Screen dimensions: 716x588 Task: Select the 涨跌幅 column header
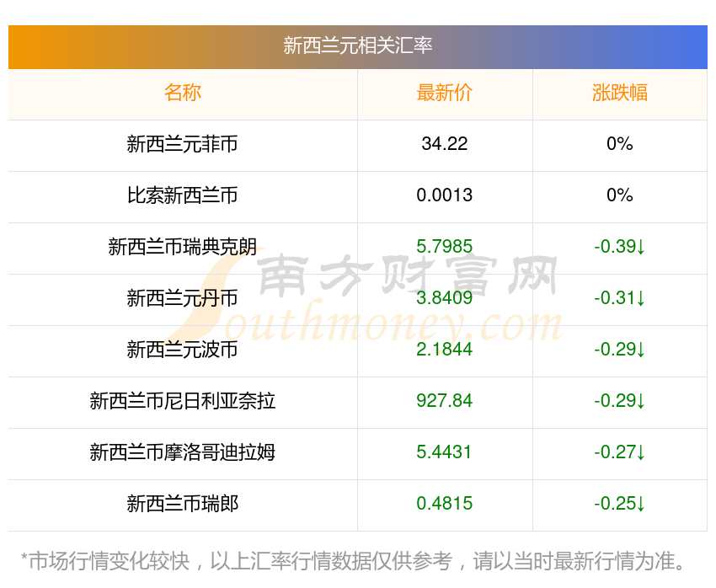click(x=620, y=93)
